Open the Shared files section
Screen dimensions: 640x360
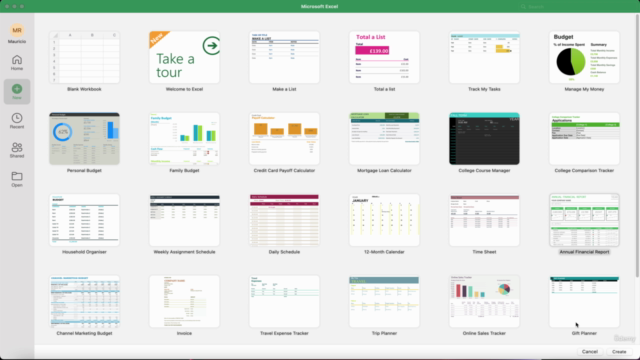click(x=17, y=150)
